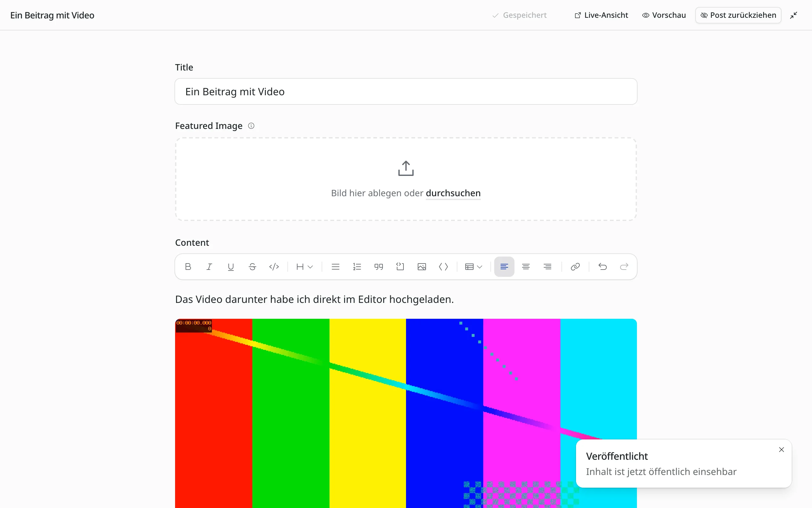
Task: Click 'Inhalt ist jetzt öffentlich einsehbar' text
Action: 661,472
